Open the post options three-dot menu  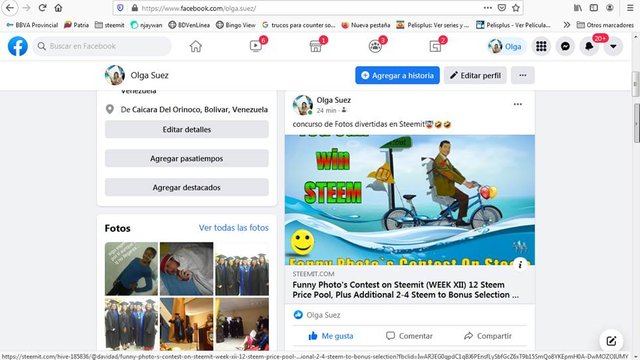tap(518, 104)
